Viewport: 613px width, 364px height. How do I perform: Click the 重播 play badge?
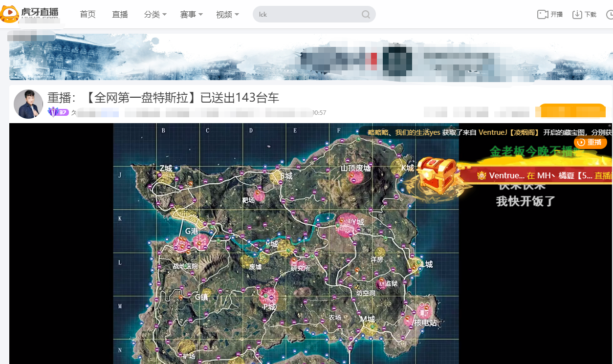click(591, 142)
